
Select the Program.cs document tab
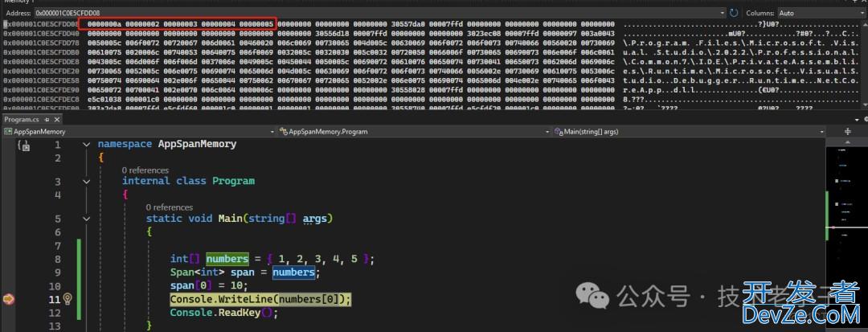[23, 119]
